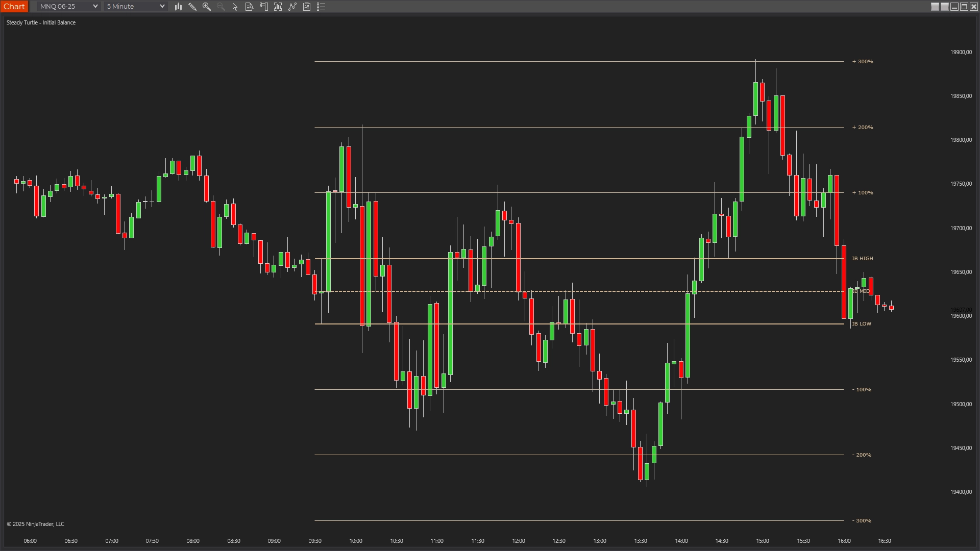Click the 19750,00 price axis label

pos(961,184)
